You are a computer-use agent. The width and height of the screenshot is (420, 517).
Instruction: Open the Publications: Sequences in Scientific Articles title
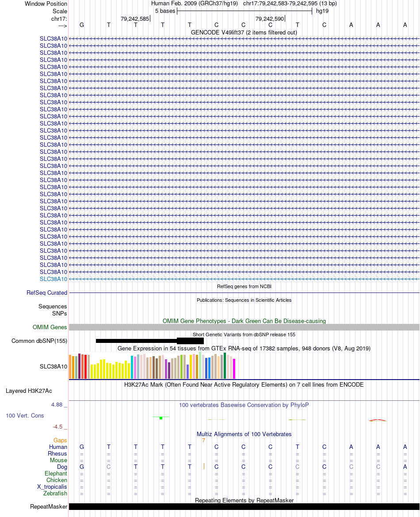(x=244, y=300)
